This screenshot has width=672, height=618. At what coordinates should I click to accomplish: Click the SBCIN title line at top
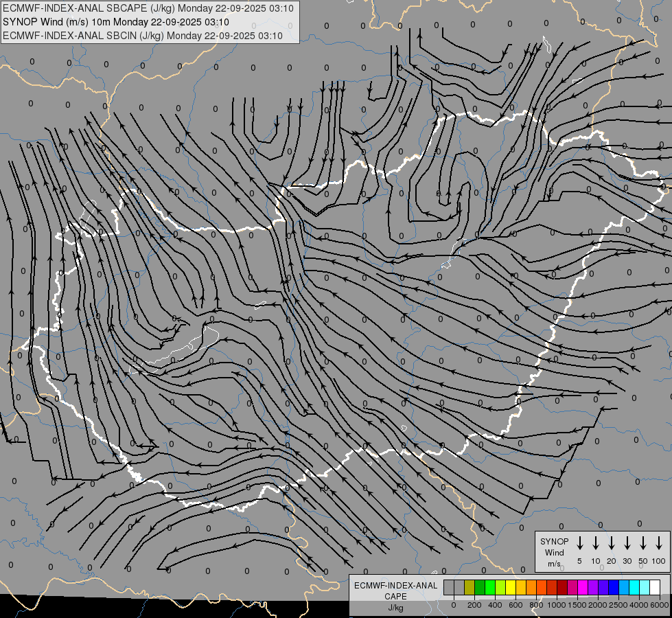pos(143,36)
